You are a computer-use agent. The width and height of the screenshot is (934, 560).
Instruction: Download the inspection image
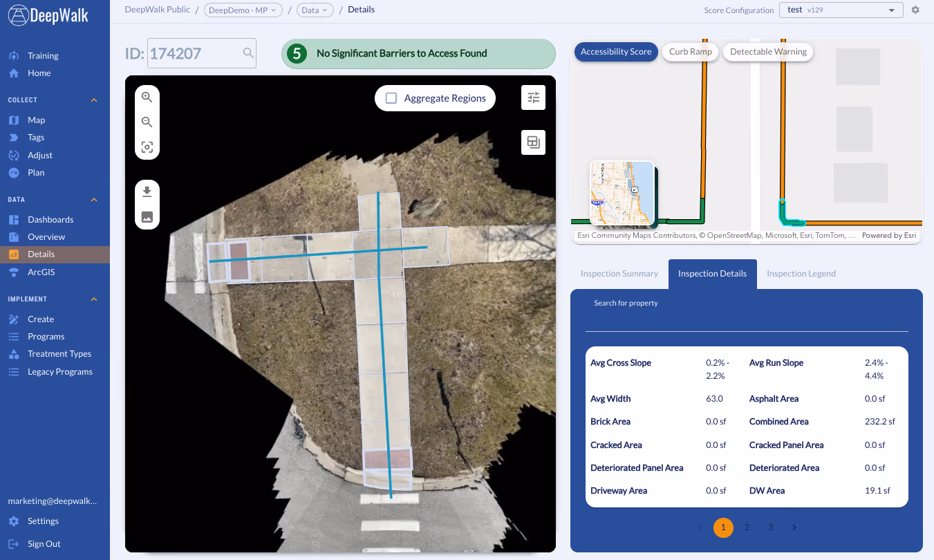coord(147,192)
